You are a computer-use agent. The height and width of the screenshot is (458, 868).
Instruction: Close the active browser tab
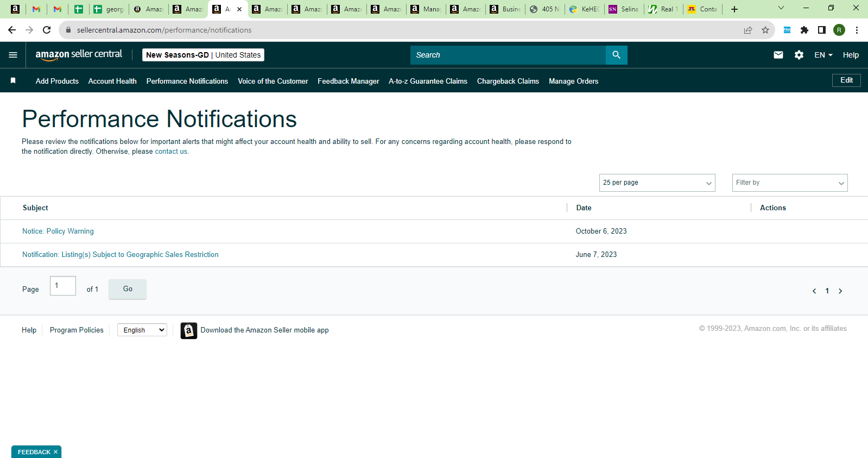pos(239,9)
